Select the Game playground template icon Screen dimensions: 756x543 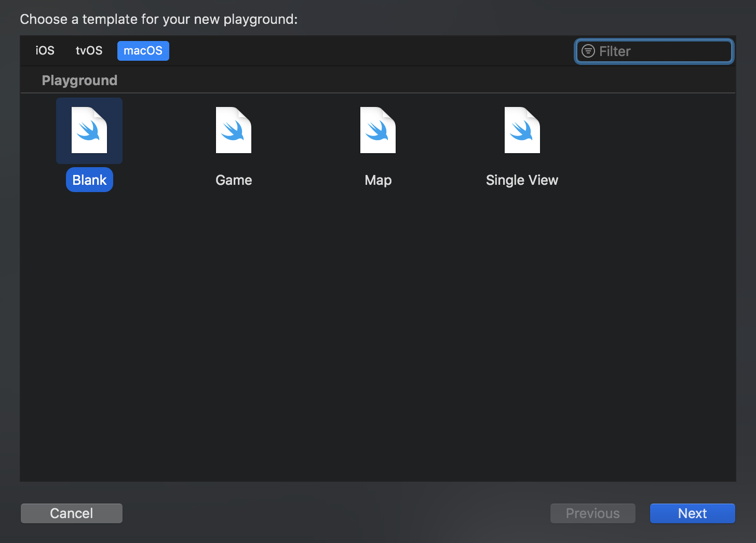point(234,130)
